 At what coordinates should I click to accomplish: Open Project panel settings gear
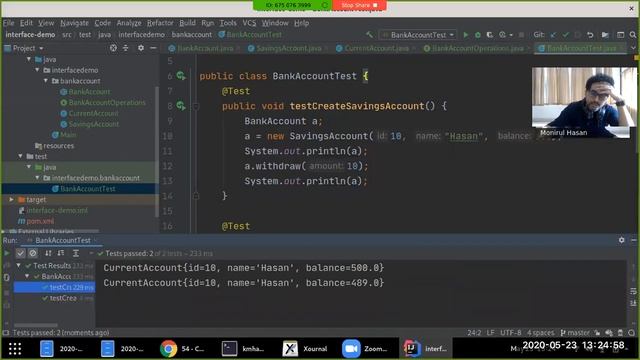click(x=141, y=48)
